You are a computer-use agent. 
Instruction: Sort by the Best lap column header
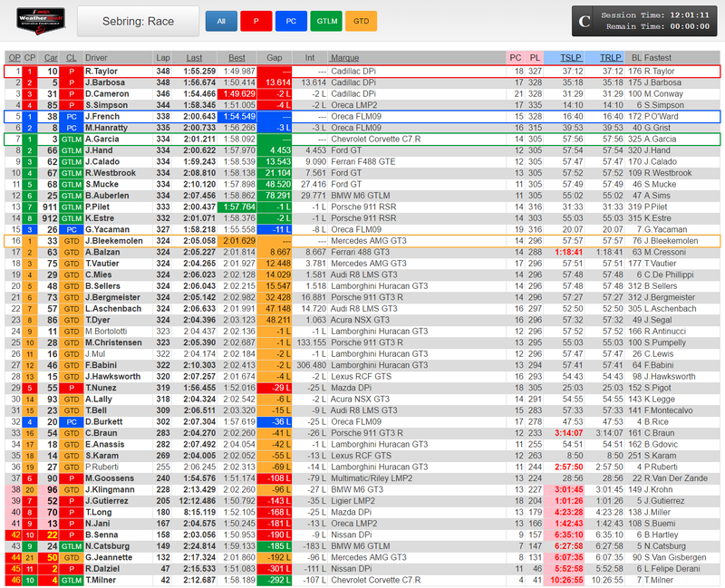(237, 58)
